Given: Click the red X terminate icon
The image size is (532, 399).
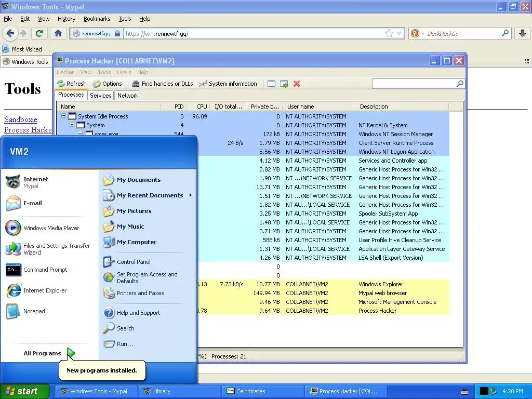Looking at the screenshot, I should coord(297,84).
